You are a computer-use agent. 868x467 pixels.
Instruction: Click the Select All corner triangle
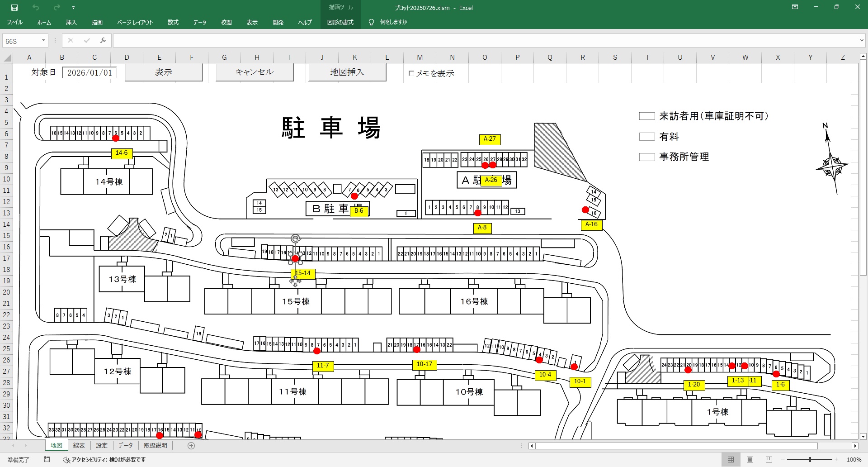[8, 57]
